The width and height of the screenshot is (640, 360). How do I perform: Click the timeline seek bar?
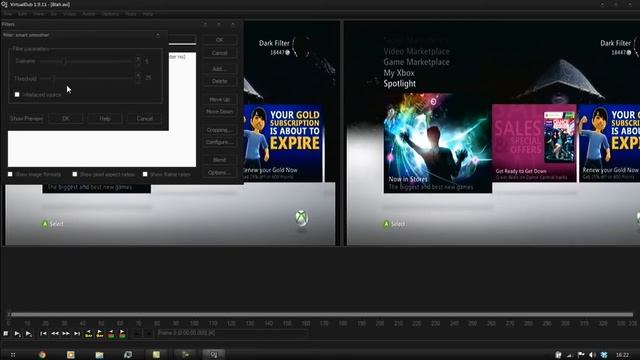pos(320,315)
